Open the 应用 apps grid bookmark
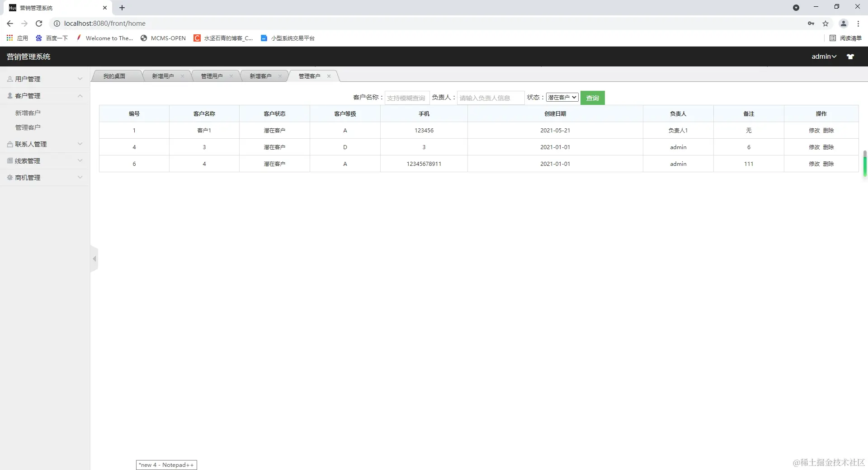The width and height of the screenshot is (868, 470). tap(17, 38)
